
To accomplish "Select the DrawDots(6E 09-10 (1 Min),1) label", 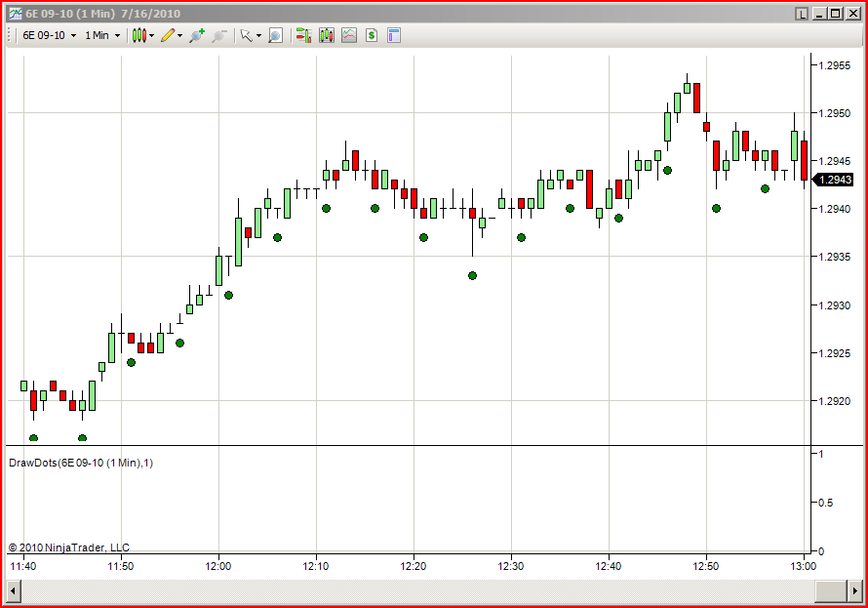I will point(81,463).
